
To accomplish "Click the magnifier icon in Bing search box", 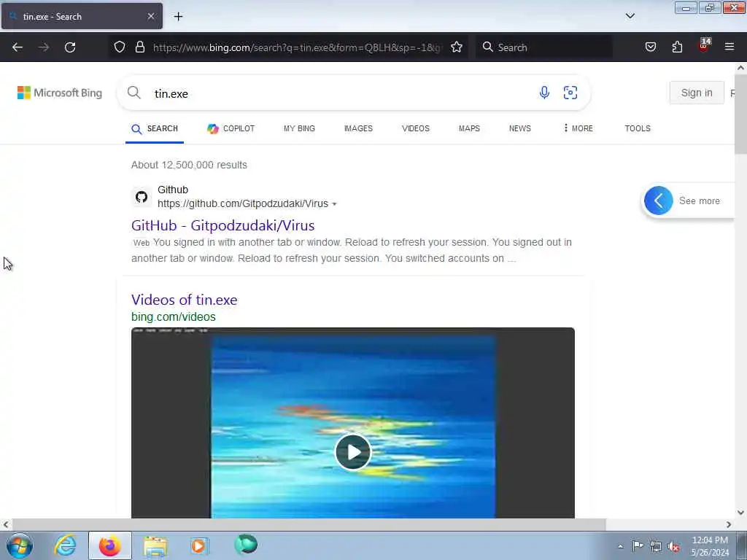I will 134,93.
